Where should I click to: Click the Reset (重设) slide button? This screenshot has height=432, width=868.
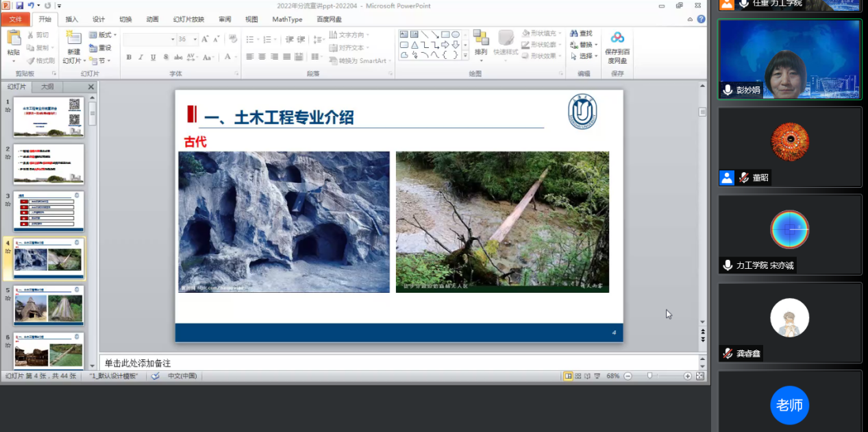click(x=100, y=48)
